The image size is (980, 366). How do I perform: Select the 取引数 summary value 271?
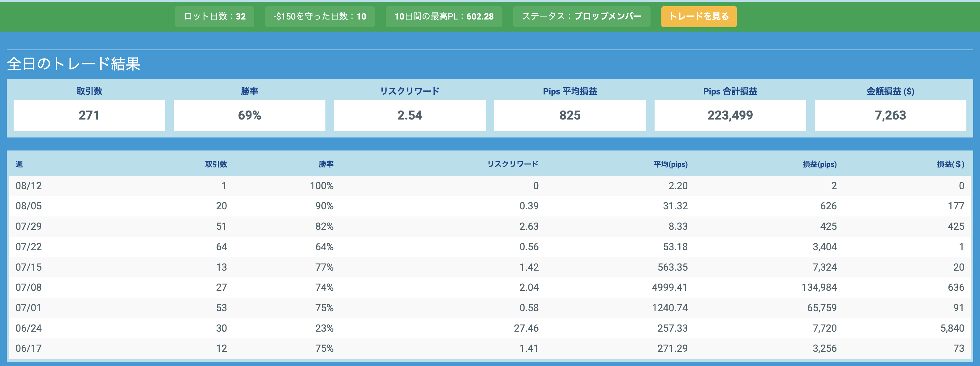(x=89, y=115)
